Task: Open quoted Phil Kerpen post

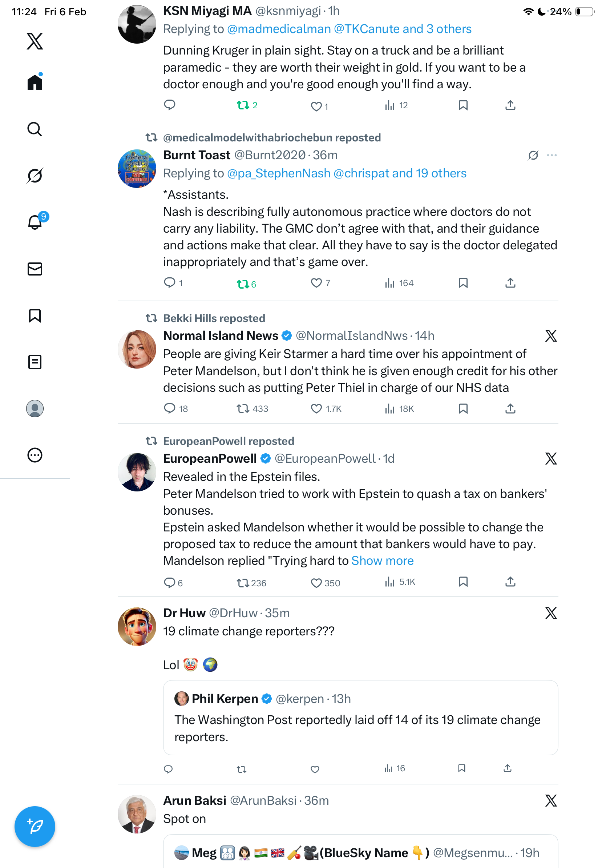Action: coord(360,718)
